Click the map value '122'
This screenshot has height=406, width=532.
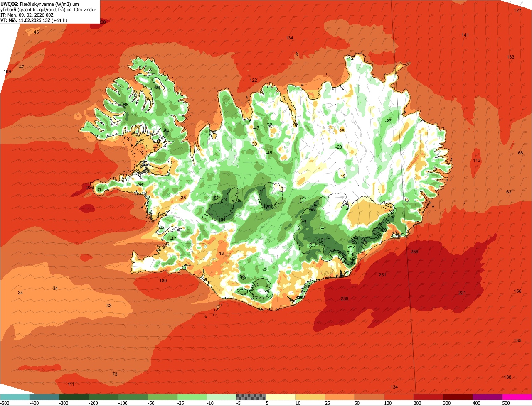[x=253, y=80]
